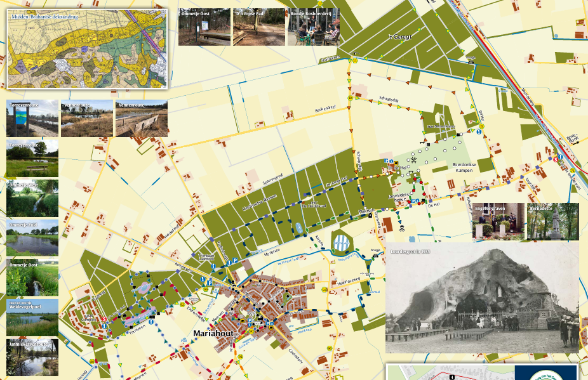Click the blue-white striped hexagon landmark icon
588x380 pixels.
pyautogui.click(x=342, y=242)
